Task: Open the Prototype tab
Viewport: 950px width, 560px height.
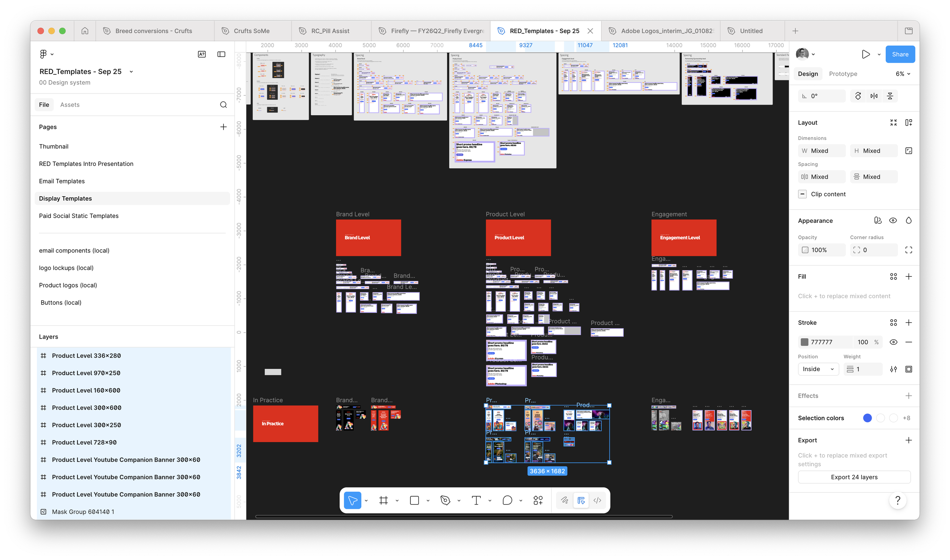Action: pyautogui.click(x=843, y=74)
